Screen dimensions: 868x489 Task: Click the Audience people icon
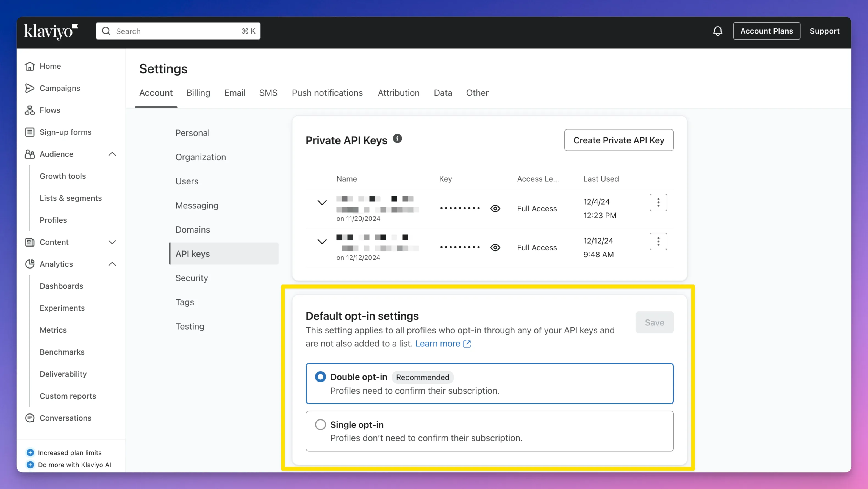30,154
